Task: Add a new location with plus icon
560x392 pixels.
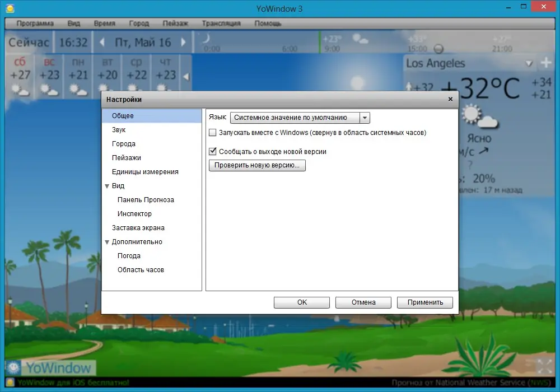Action: coord(546,63)
